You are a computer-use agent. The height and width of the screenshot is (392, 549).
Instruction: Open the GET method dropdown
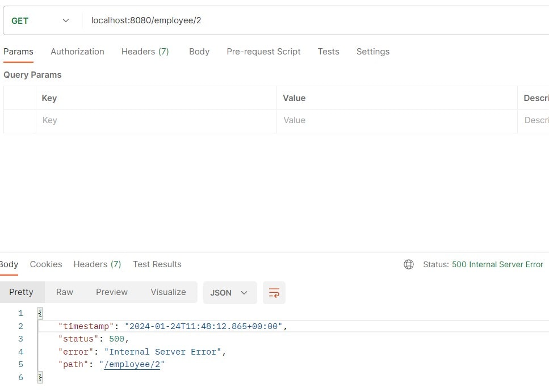[40, 20]
